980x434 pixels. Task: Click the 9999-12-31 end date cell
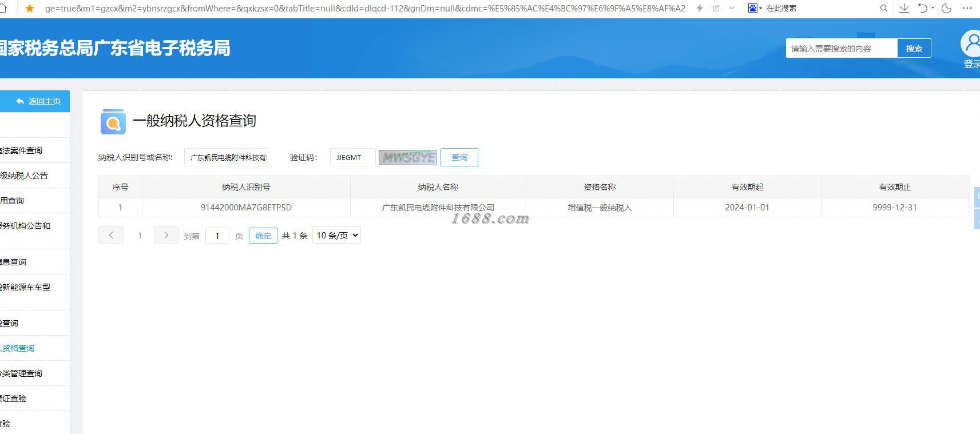895,208
